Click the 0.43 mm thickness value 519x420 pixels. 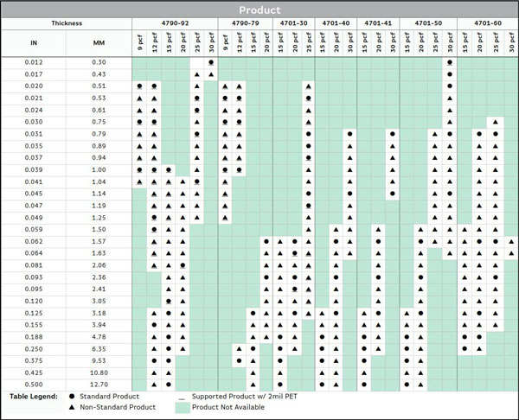tap(99, 74)
